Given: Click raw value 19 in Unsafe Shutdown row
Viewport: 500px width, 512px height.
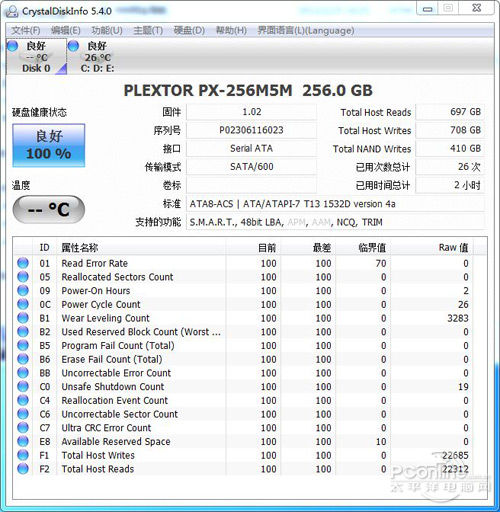Looking at the screenshot, I should point(463,387).
